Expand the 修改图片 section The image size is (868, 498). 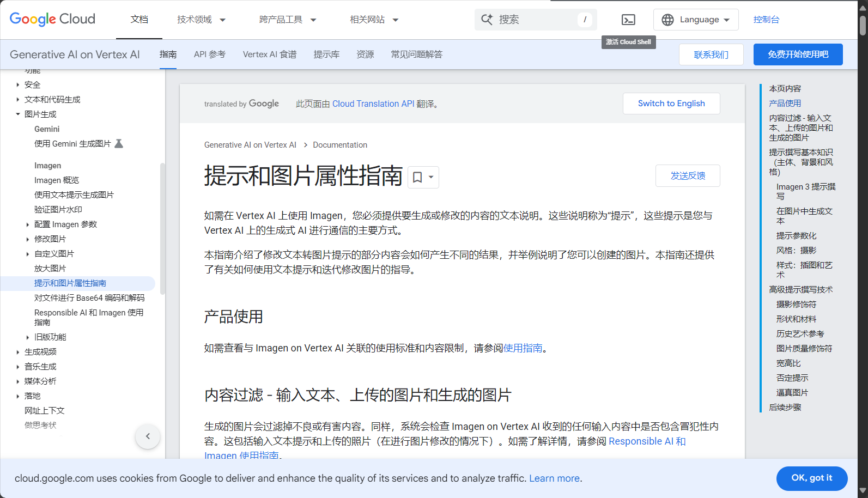(27, 239)
